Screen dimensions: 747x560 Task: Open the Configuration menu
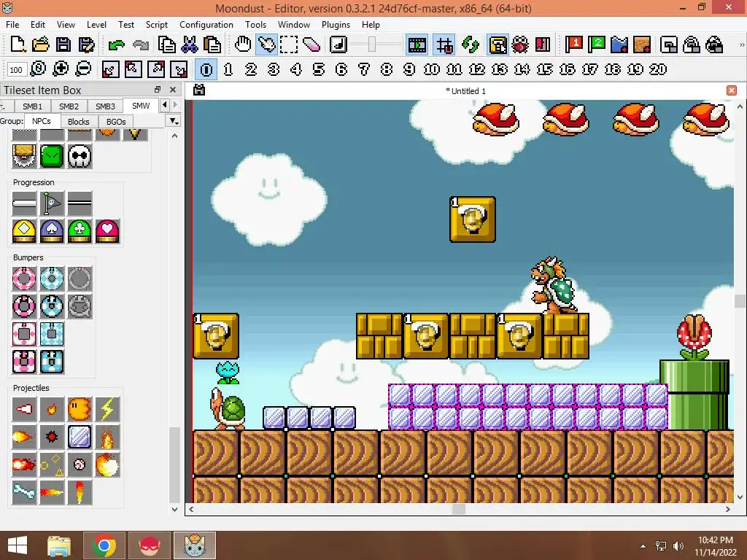(x=206, y=24)
